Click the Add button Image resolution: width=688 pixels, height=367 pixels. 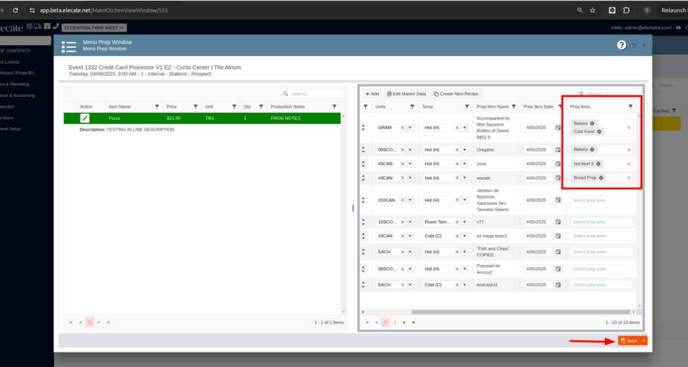click(372, 94)
